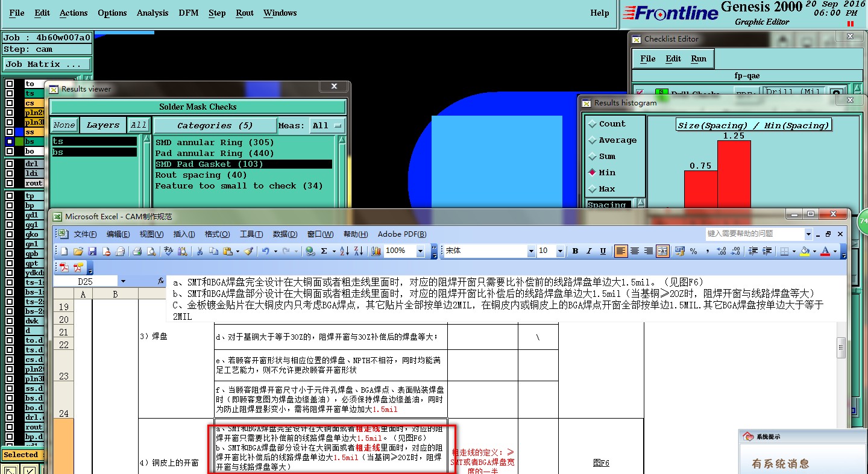
Task: Toggle Italic formatting in Excel
Action: pyautogui.click(x=589, y=251)
